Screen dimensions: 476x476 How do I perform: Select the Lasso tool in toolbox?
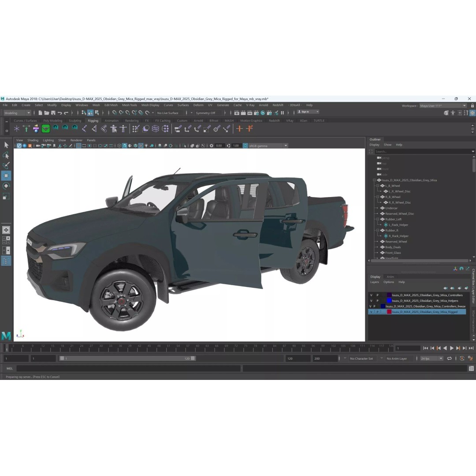(x=6, y=156)
